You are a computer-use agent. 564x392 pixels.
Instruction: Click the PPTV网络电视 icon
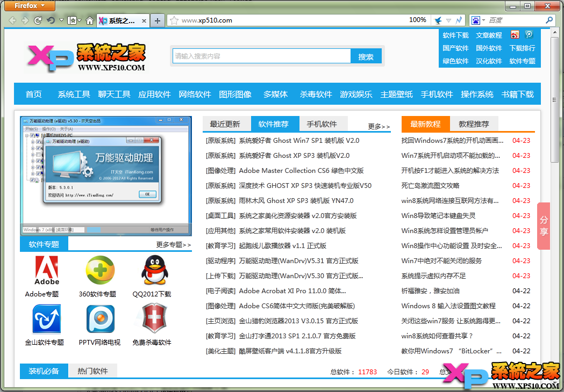pos(101,319)
